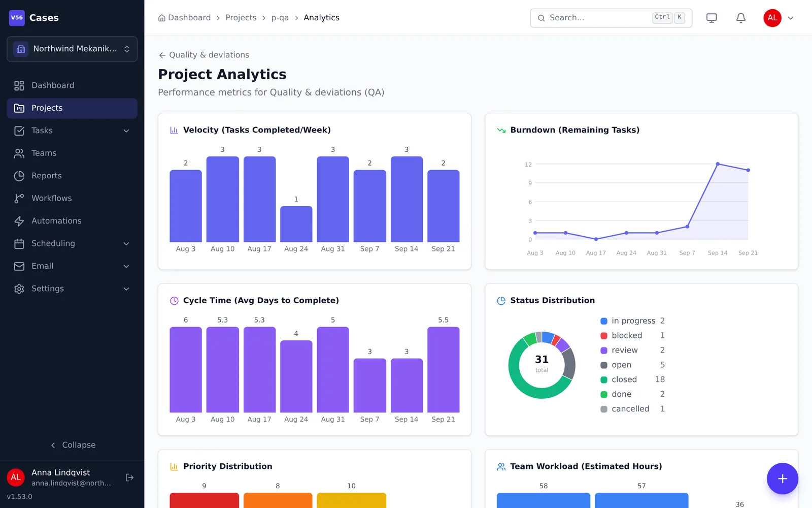Click the donut chart 31 total center

click(x=542, y=364)
